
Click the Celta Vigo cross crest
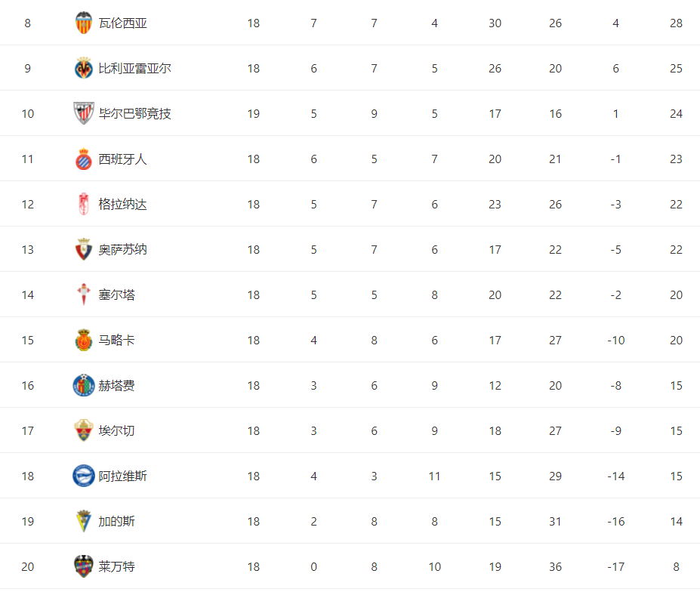point(84,294)
